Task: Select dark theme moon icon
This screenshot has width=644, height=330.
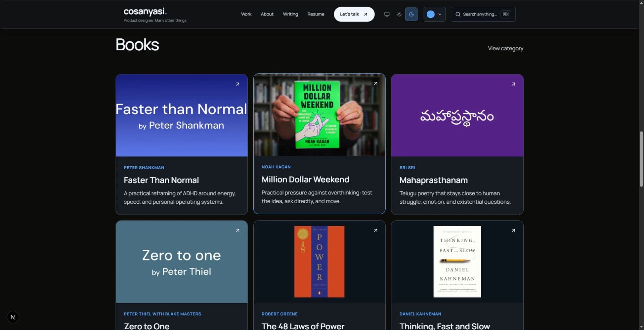Action: click(x=411, y=14)
